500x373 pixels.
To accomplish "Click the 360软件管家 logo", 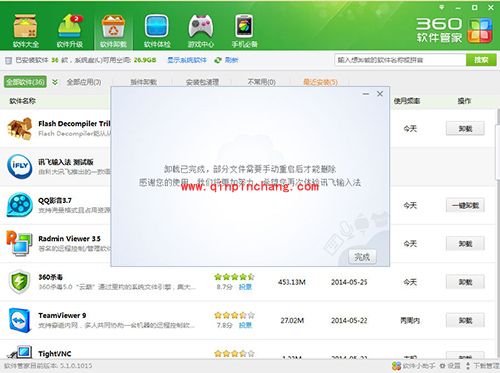I will point(454,30).
